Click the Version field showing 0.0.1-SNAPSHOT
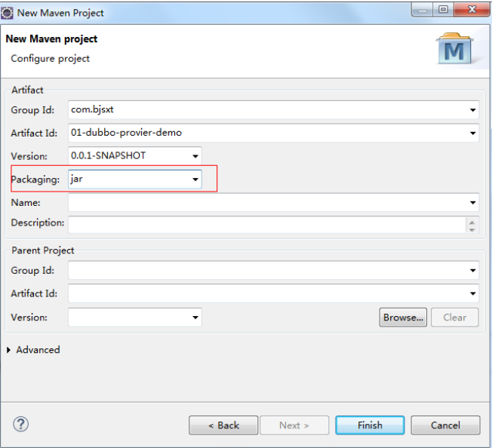Viewport: 492px width, 448px height. pos(135,156)
